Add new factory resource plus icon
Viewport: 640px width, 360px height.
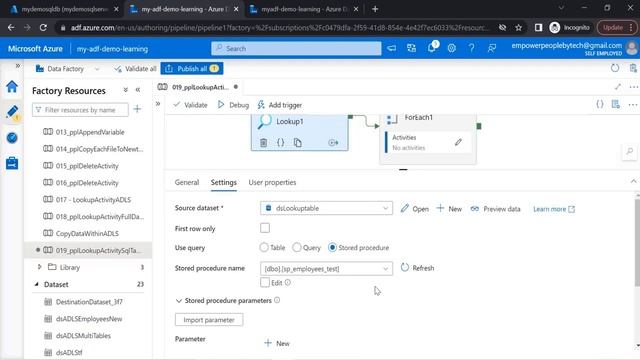coord(137,109)
